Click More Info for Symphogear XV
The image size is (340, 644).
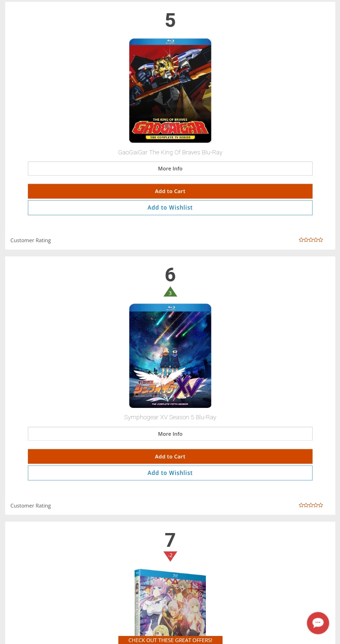point(170,434)
